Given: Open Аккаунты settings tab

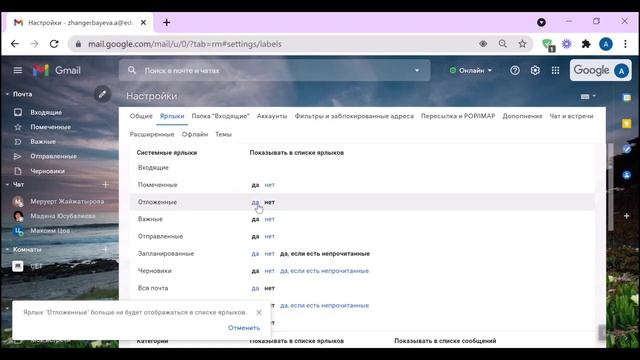Looking at the screenshot, I should click(x=272, y=116).
